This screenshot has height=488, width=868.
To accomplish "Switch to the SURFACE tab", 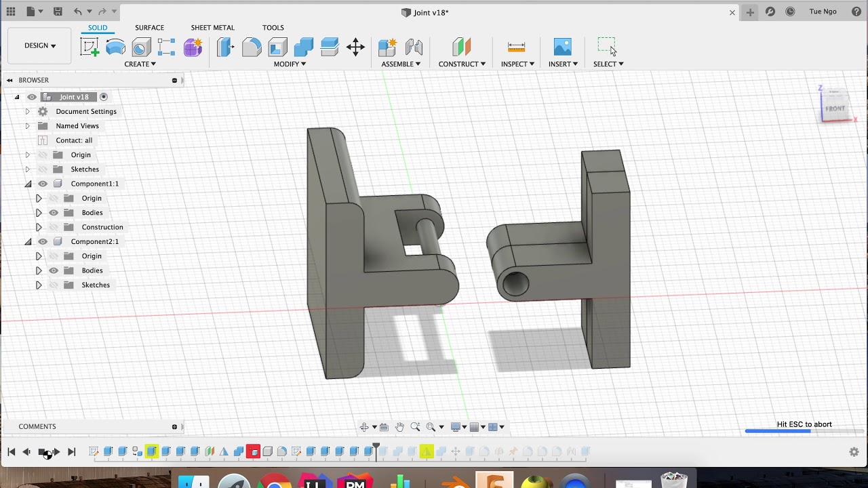I will pyautogui.click(x=149, y=28).
